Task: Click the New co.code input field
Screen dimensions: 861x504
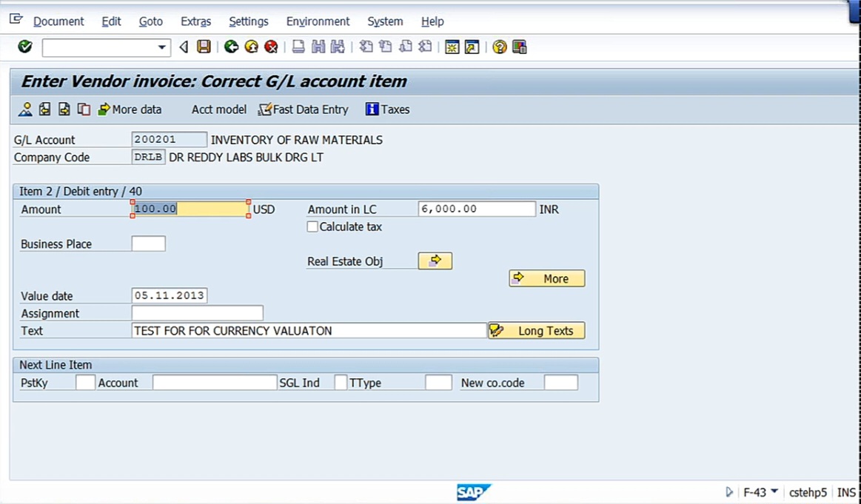Action: coord(560,383)
